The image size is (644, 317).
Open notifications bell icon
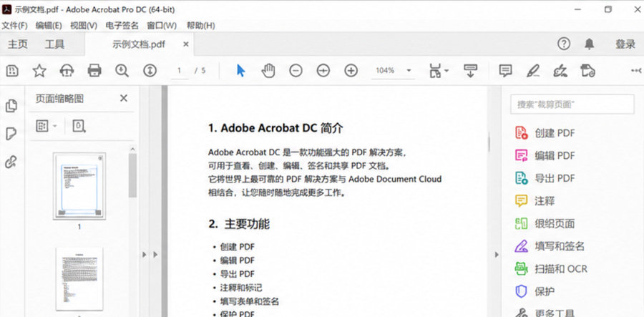tap(590, 44)
